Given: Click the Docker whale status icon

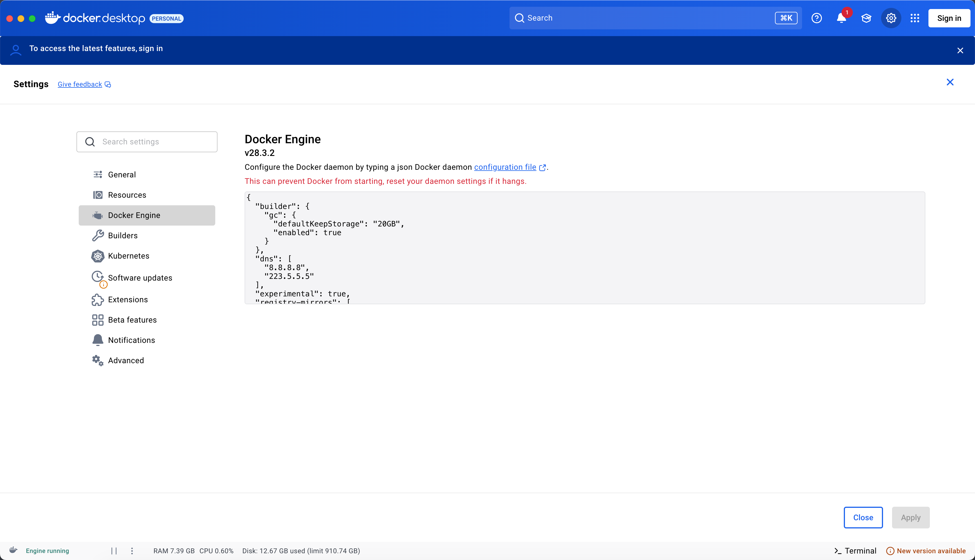Looking at the screenshot, I should coord(14,550).
